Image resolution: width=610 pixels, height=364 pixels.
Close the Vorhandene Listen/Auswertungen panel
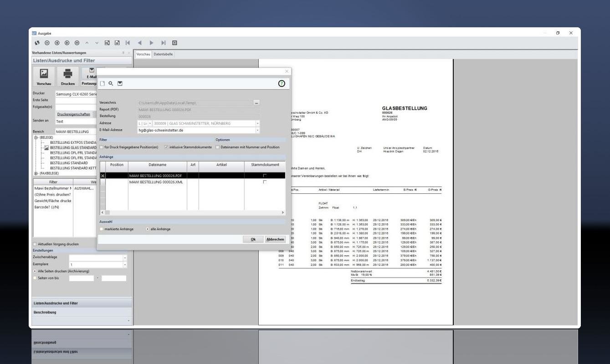pos(129,53)
